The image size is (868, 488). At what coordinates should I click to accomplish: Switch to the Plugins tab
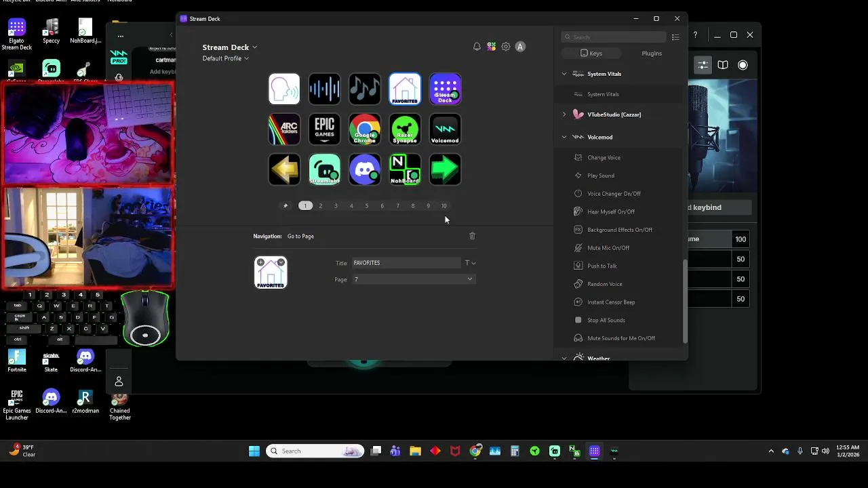(x=652, y=53)
